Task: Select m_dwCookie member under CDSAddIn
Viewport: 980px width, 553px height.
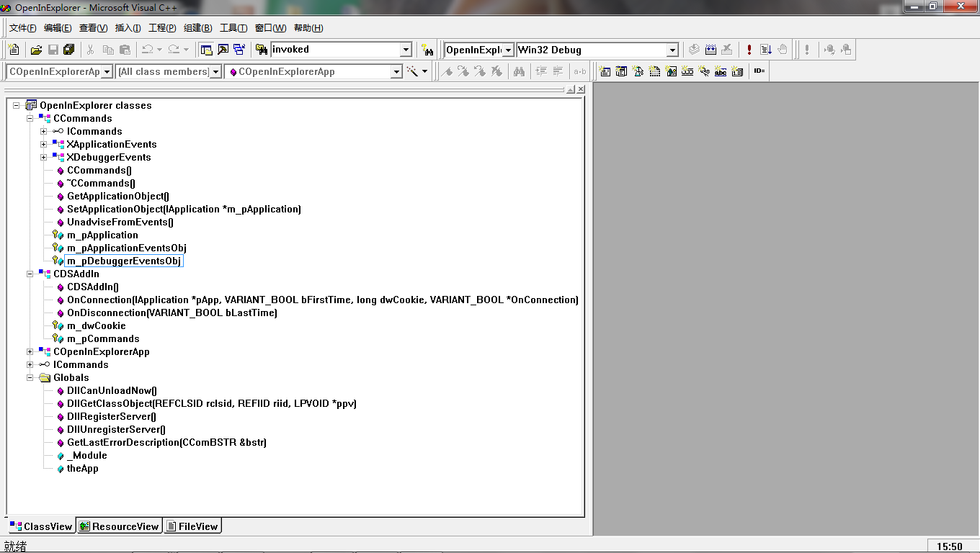Action: click(x=97, y=325)
